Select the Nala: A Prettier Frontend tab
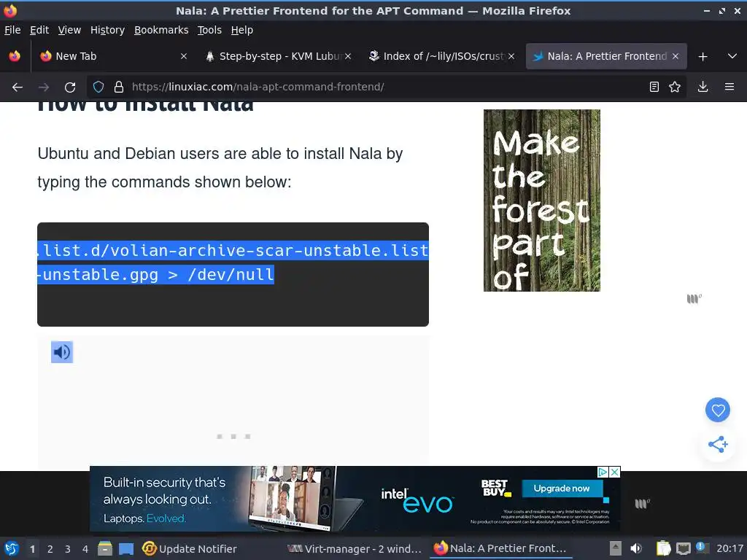 point(606,56)
